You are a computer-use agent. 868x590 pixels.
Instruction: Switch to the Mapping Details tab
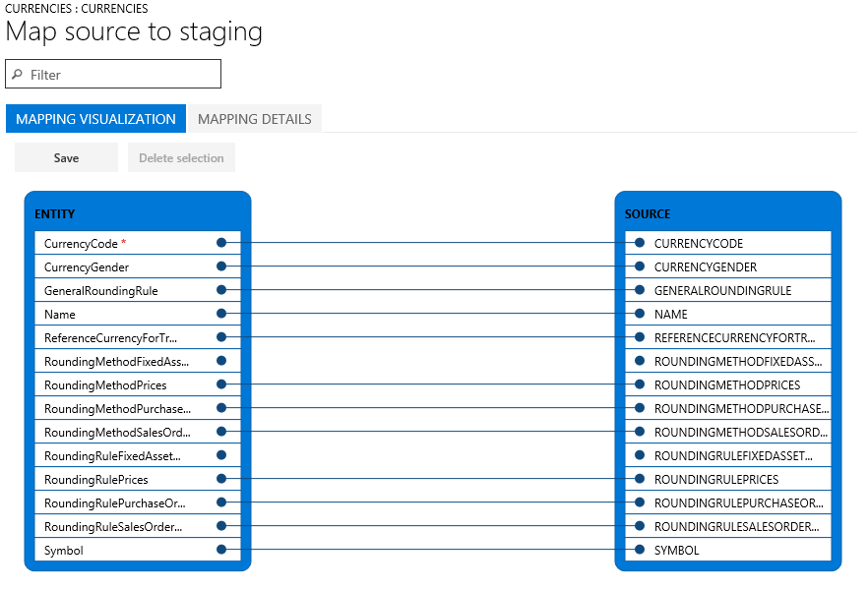[x=253, y=118]
